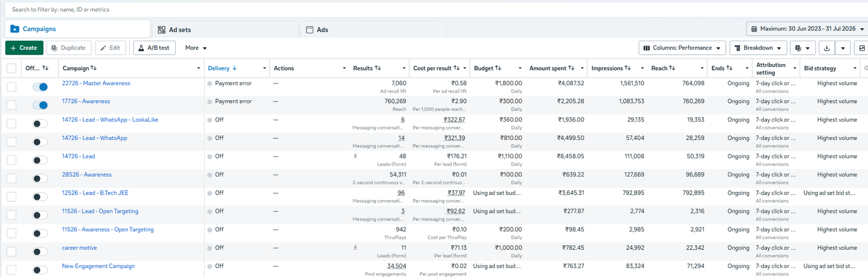Select checkbox for 11526 - Awareness - Open Targeting

[x=11, y=233]
